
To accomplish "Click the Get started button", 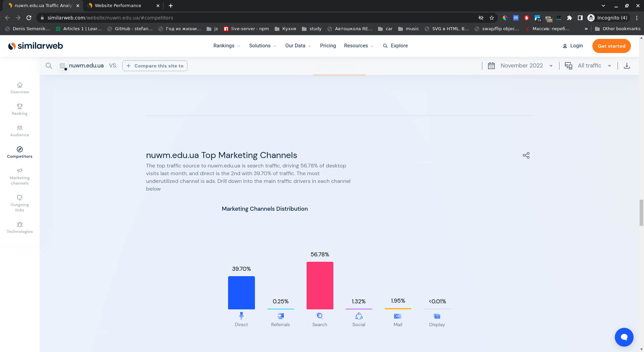I will pos(611,46).
